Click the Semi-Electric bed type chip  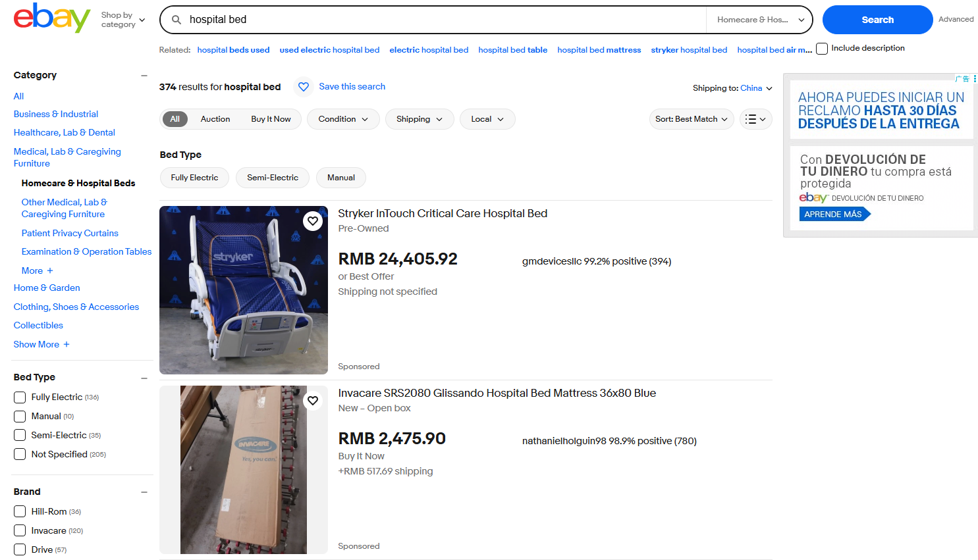point(273,178)
